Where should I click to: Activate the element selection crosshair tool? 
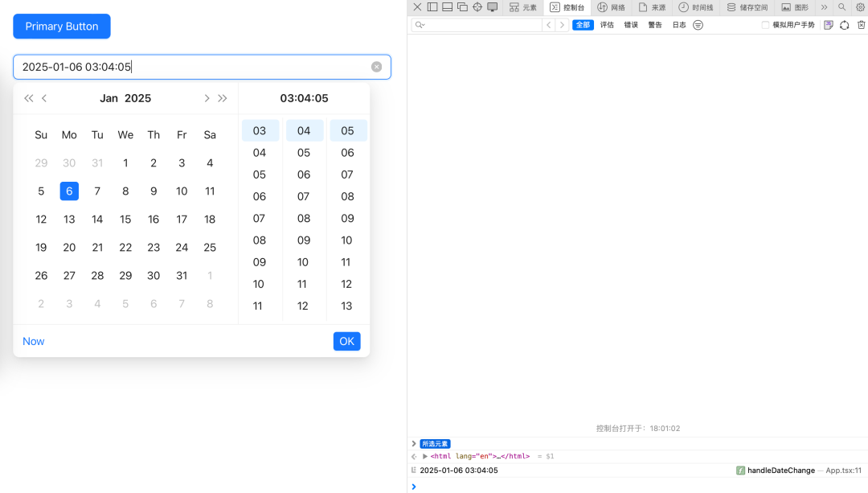[477, 7]
